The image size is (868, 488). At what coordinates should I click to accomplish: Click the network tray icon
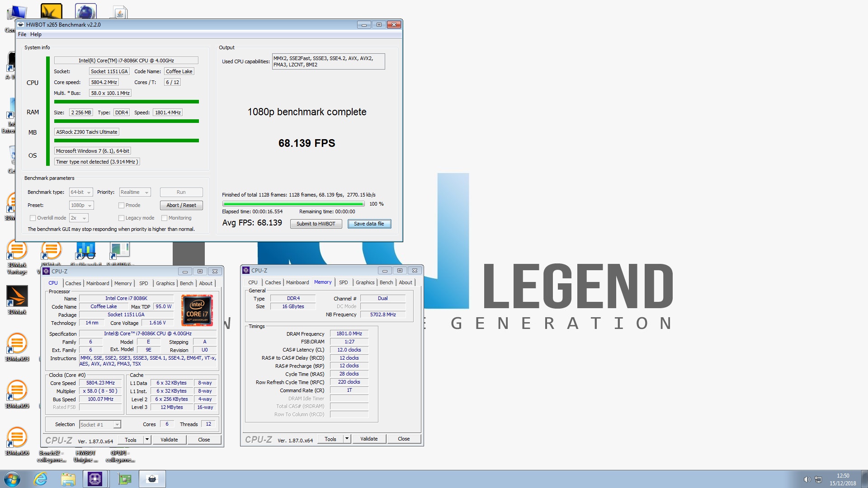(818, 479)
